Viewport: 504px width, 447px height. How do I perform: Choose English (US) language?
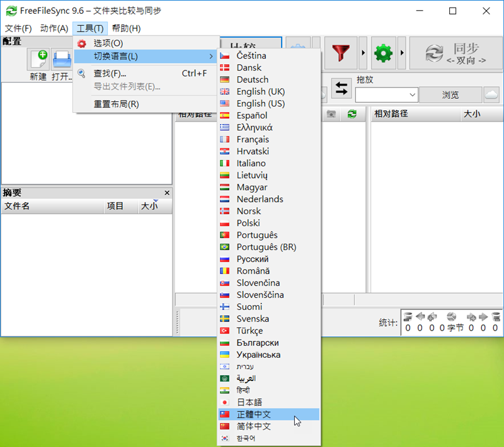tap(260, 103)
